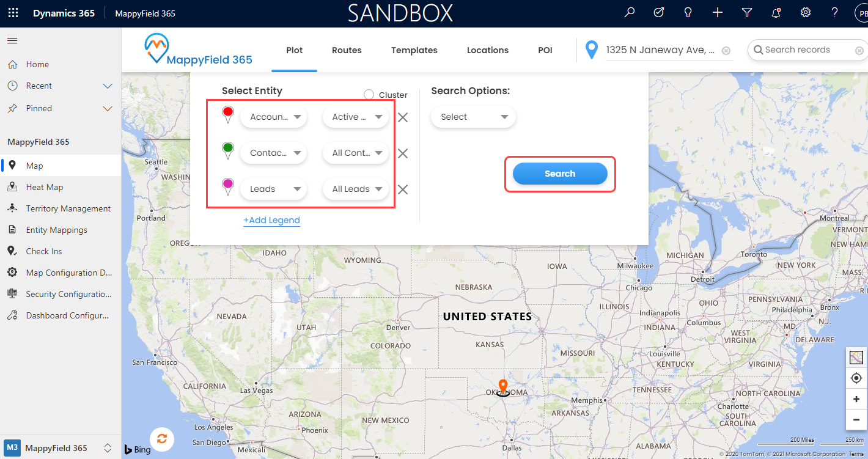
Task: Open Dashboard Configuration in sidebar
Action: [x=61, y=315]
